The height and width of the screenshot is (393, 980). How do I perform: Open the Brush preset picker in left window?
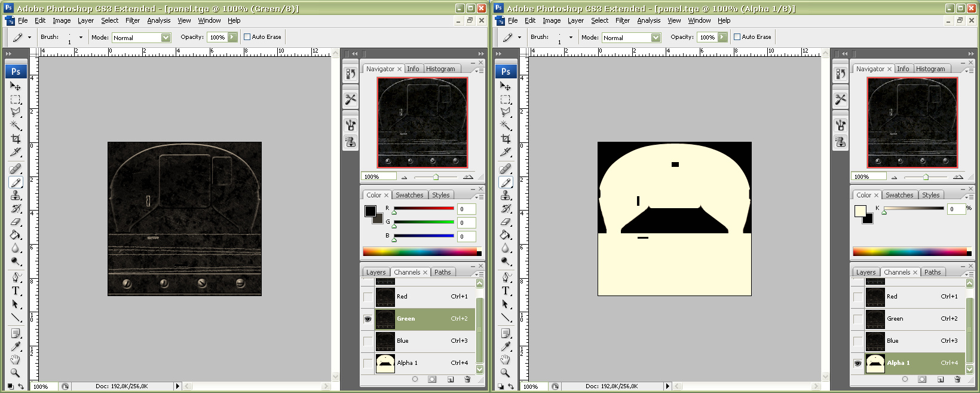pos(81,37)
